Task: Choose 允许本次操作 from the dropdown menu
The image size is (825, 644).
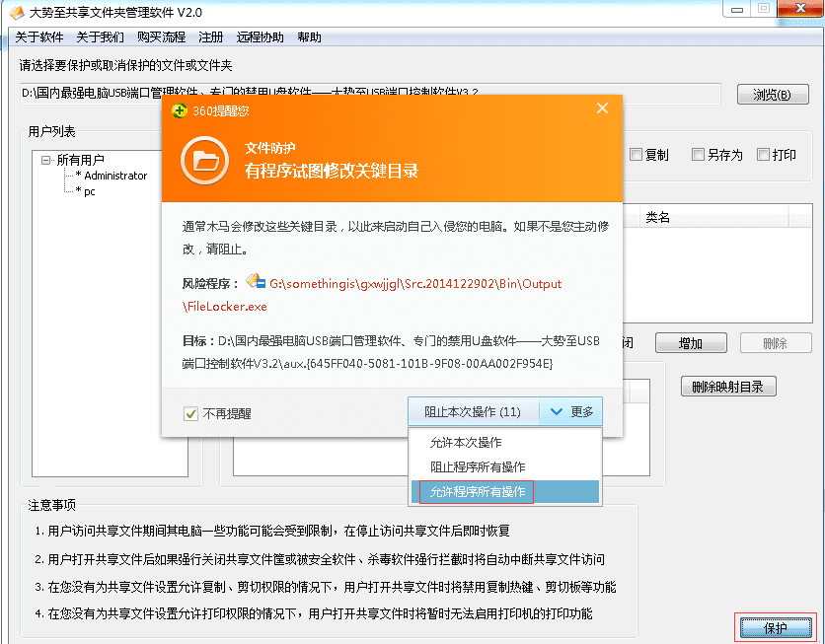Action: 504,443
